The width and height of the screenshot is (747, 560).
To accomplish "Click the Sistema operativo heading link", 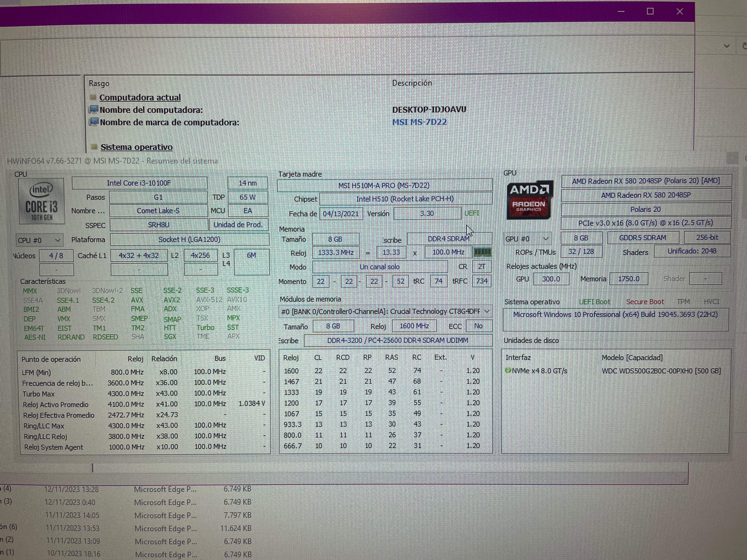I will (136, 147).
